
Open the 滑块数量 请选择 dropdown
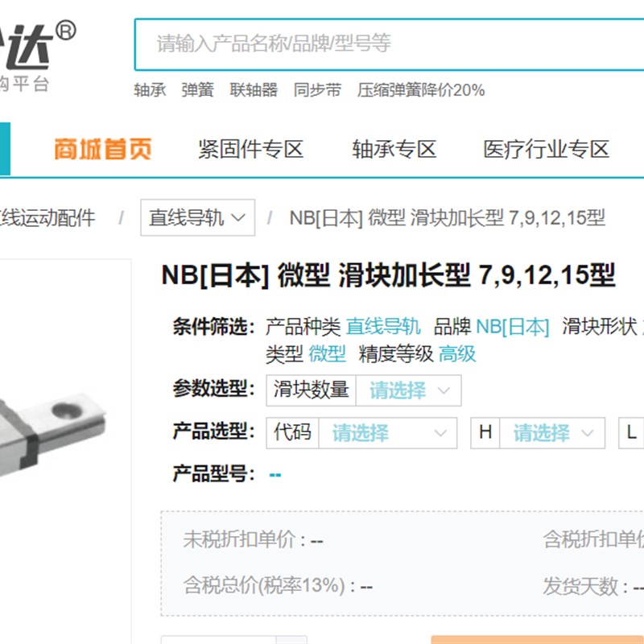[x=408, y=390]
